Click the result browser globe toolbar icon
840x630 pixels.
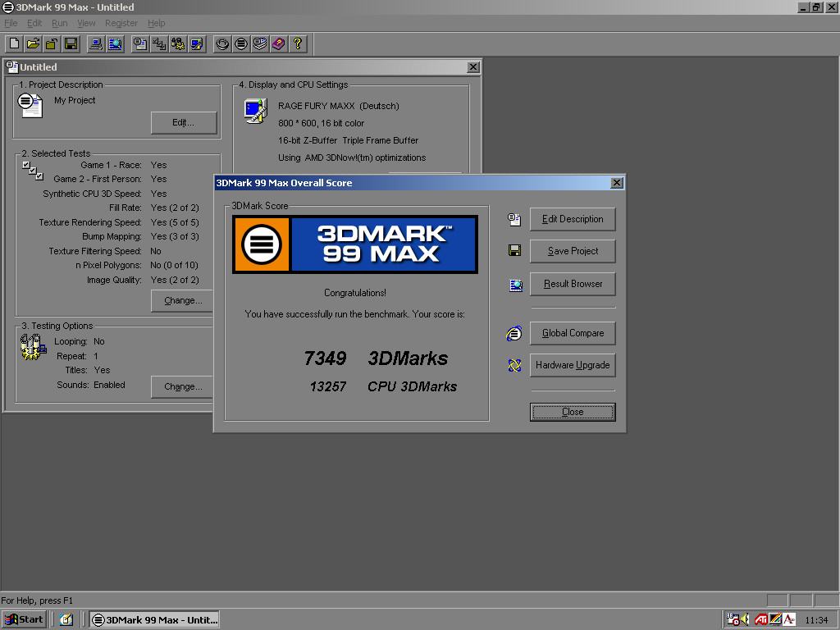click(115, 44)
